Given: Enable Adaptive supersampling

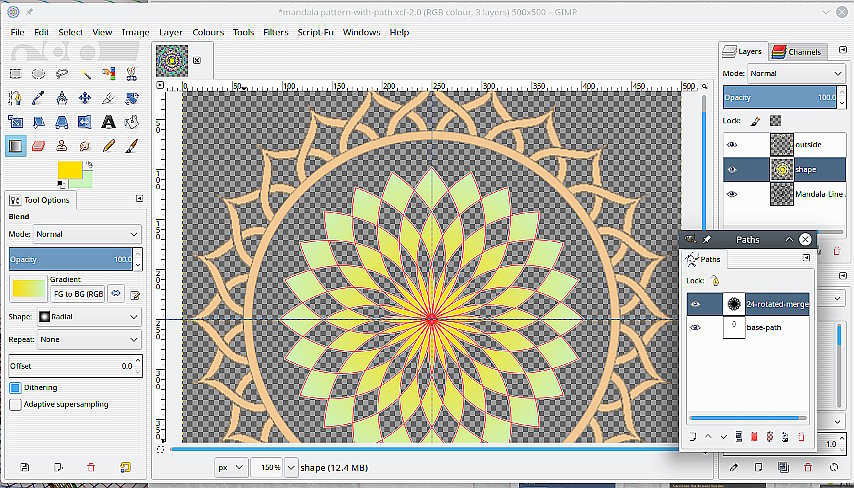Looking at the screenshot, I should pos(15,404).
